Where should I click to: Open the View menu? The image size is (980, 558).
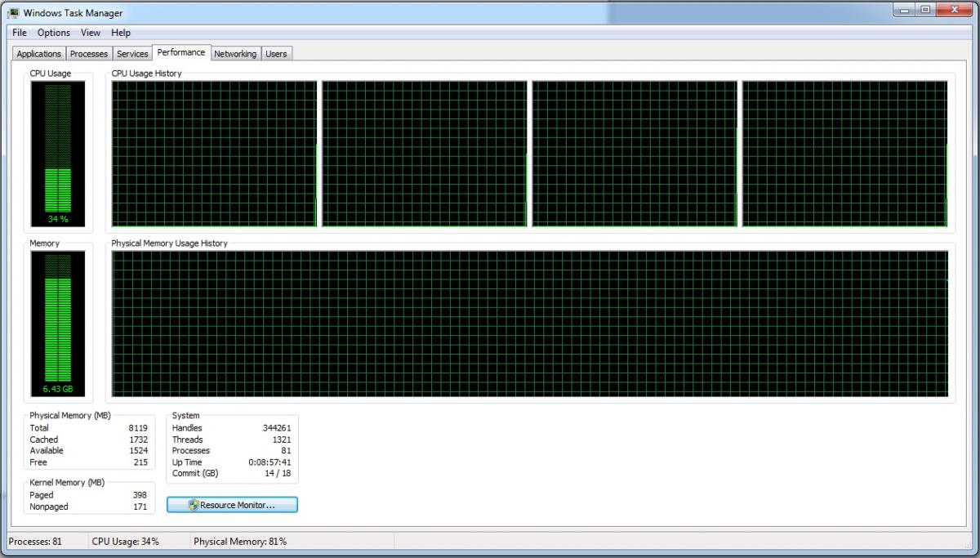point(91,33)
